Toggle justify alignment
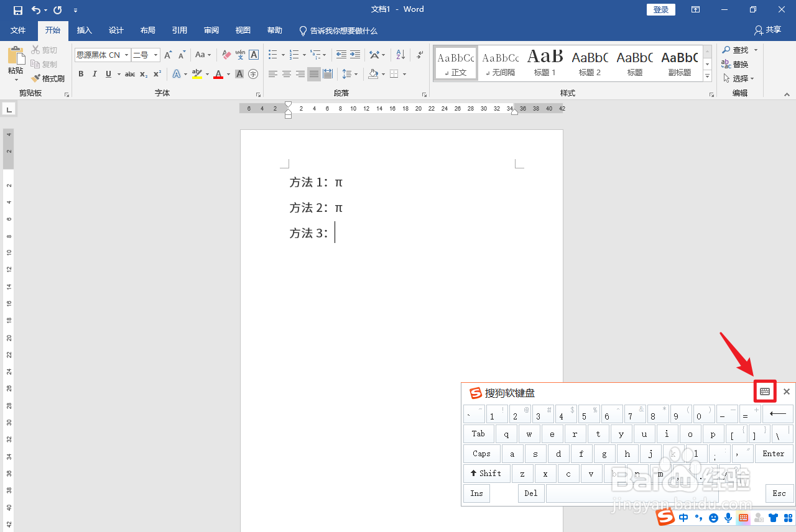 (x=314, y=74)
